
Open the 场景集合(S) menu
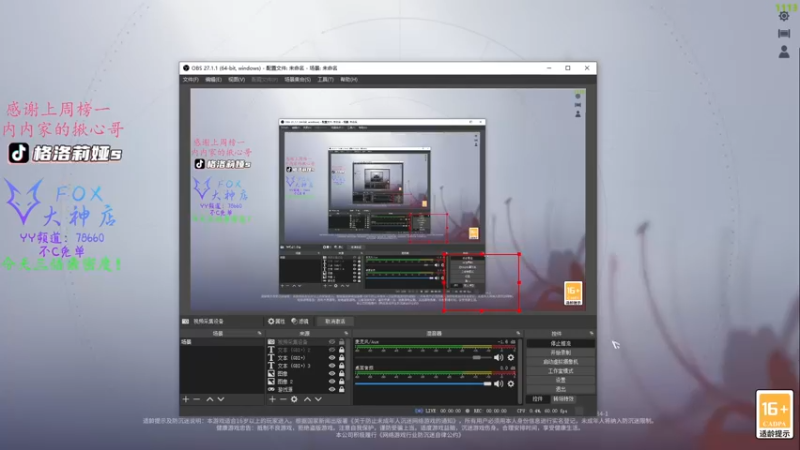(x=297, y=80)
